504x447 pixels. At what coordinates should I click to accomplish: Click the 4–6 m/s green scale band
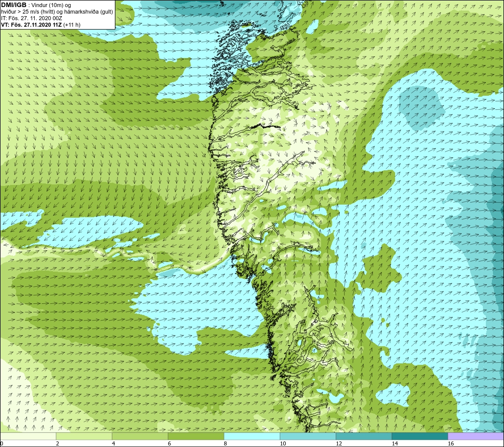pos(140,436)
